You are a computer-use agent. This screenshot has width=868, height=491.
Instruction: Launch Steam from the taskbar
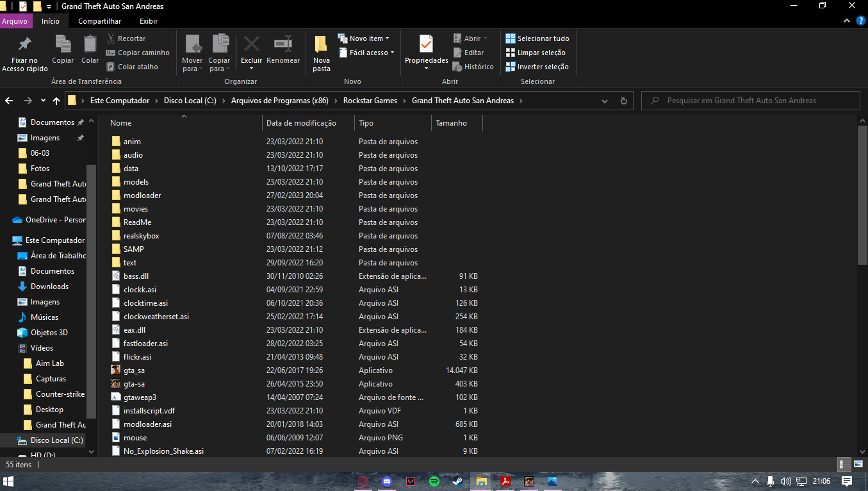click(457, 481)
